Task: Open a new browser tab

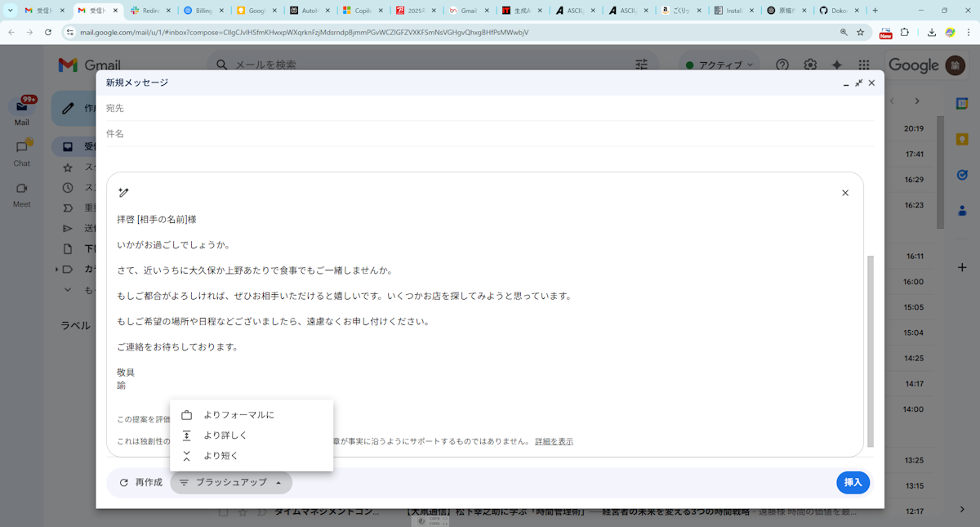Action: 875,11
